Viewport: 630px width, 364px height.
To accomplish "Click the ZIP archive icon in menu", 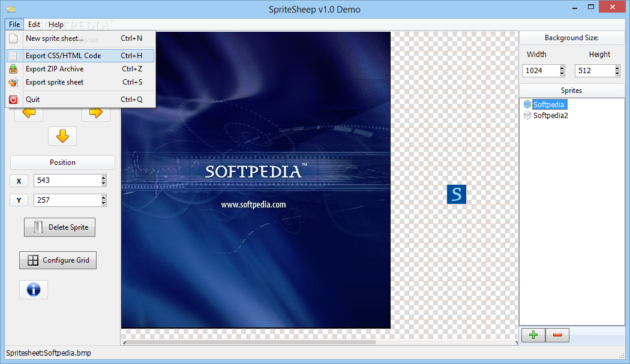I will (x=13, y=69).
